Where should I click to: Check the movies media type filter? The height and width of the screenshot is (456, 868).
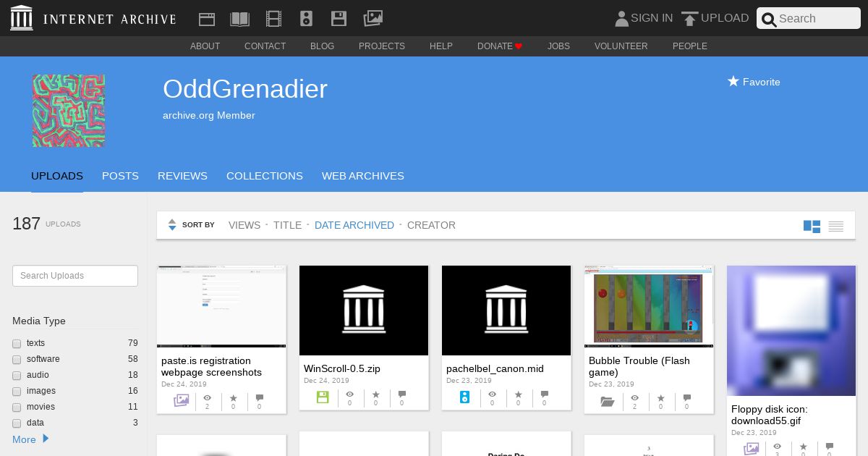pos(17,408)
